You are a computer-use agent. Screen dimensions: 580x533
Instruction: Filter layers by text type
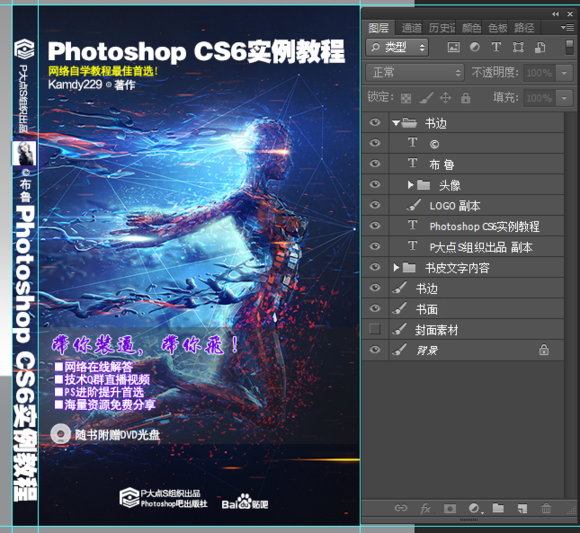(496, 47)
